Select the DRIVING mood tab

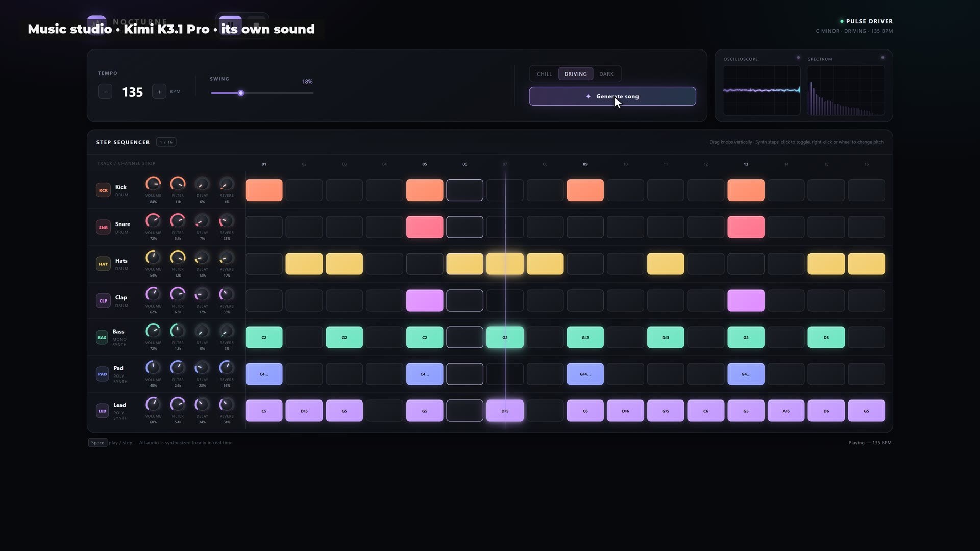(576, 74)
